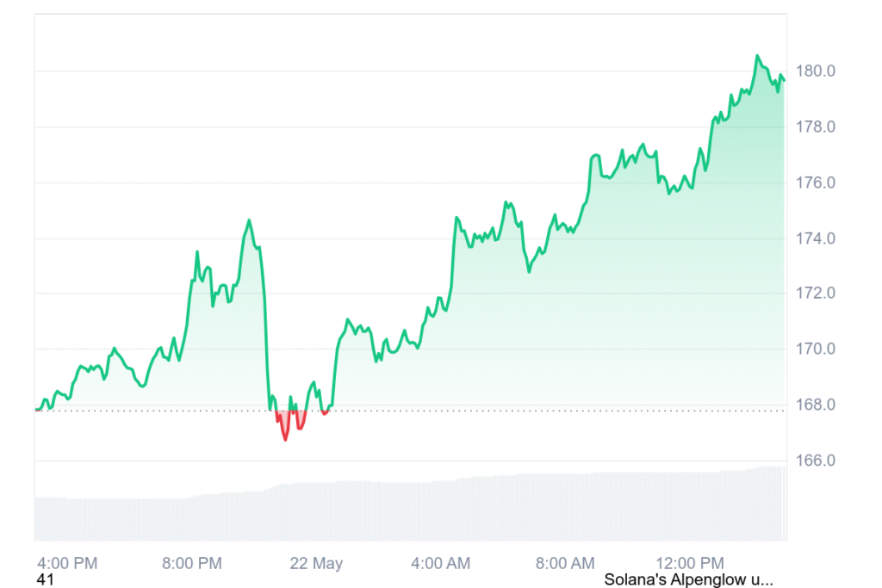882x588 pixels.
Task: Click the red dip in the price line
Action: coord(285,437)
